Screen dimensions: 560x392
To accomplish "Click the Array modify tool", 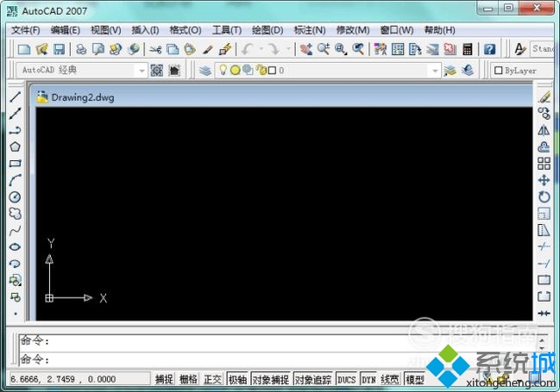I will [544, 164].
